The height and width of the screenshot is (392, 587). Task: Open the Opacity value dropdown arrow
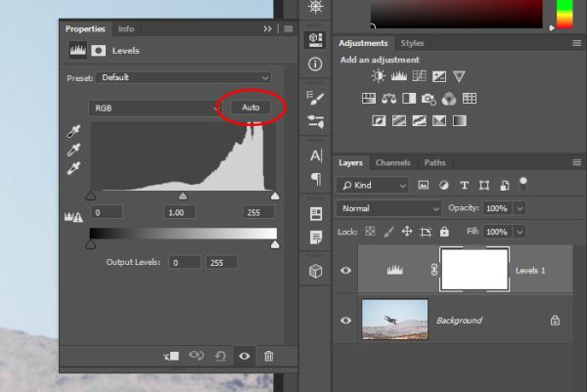point(519,208)
